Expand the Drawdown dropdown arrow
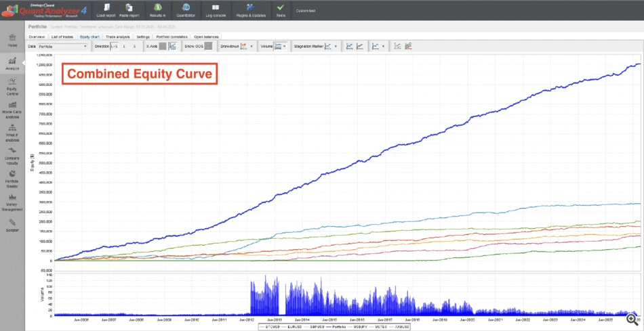The width and height of the screenshot is (644, 331). coord(251,46)
